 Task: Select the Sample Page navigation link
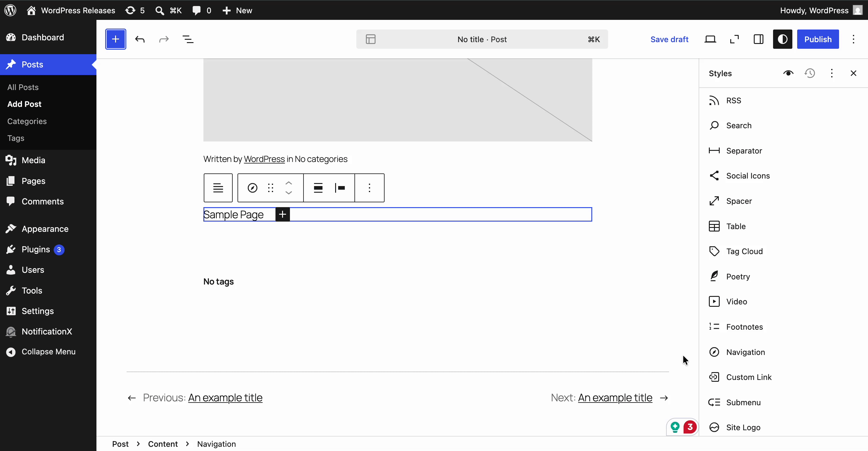pos(234,214)
